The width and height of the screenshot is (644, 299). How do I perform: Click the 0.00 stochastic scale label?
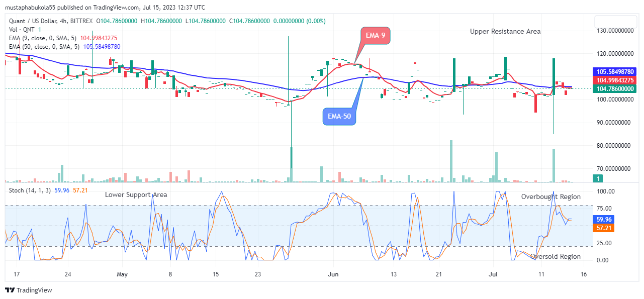(x=604, y=260)
